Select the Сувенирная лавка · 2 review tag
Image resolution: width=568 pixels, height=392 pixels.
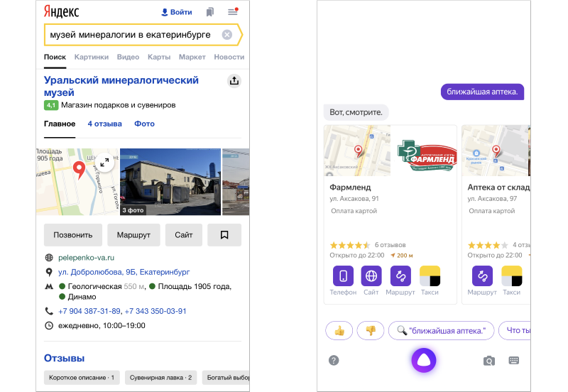161,378
